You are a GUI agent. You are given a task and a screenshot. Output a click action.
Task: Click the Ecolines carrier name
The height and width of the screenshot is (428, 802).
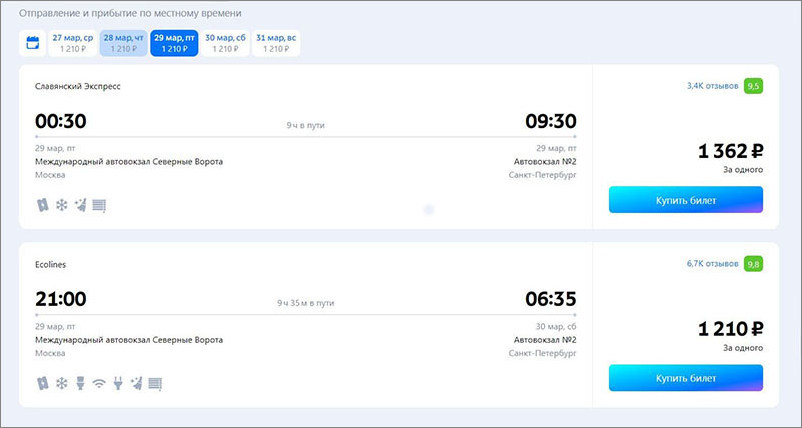click(51, 265)
